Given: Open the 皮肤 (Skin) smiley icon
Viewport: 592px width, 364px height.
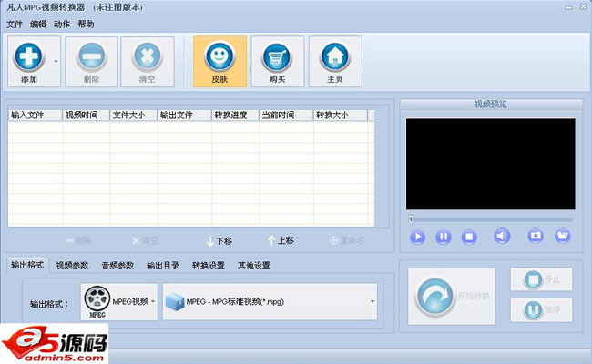Looking at the screenshot, I should [219, 56].
